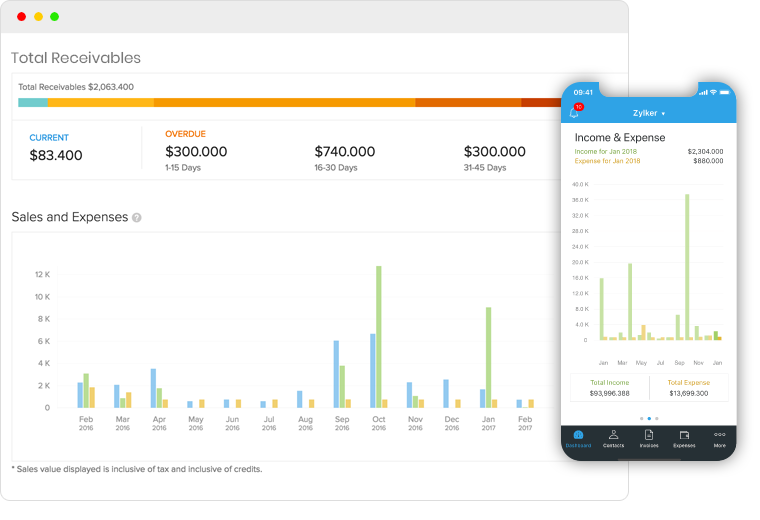The height and width of the screenshot is (520, 760).
Task: Click the teal current segment of receivables bar
Action: [x=33, y=102]
